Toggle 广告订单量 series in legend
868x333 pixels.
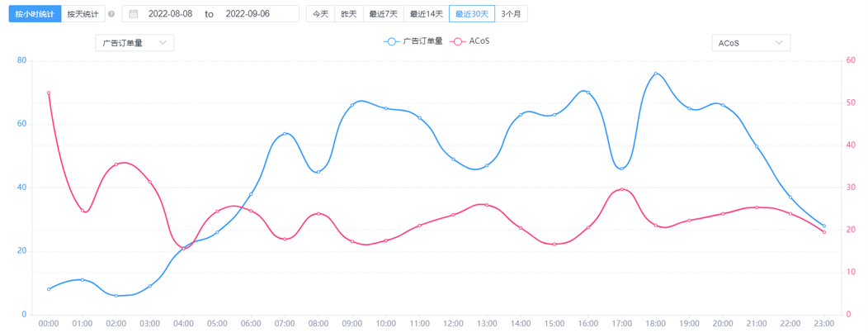[413, 40]
